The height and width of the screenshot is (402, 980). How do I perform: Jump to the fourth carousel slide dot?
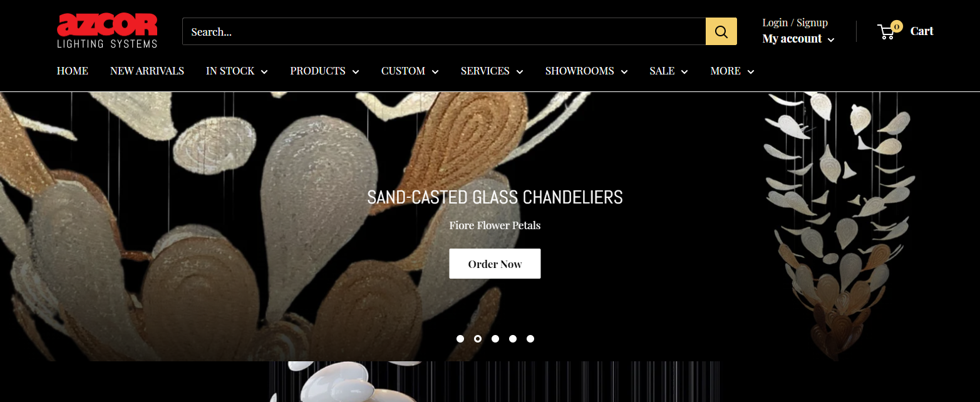[x=513, y=339]
